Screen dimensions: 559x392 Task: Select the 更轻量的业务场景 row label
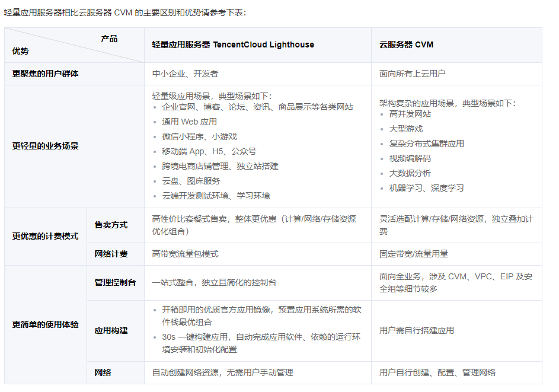(45, 146)
